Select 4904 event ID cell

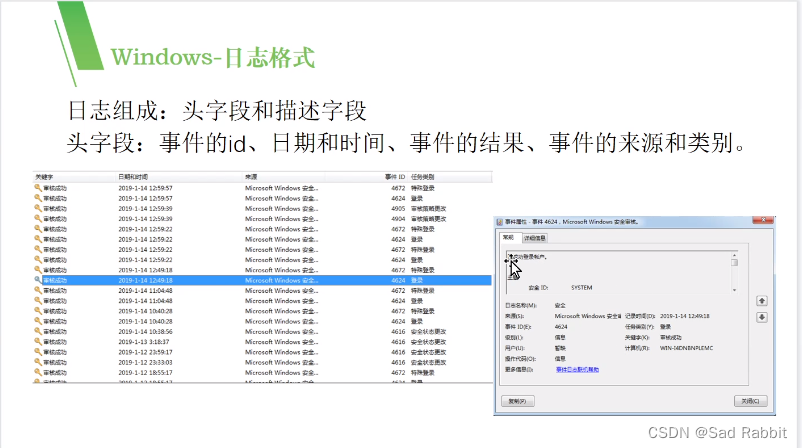(398, 219)
